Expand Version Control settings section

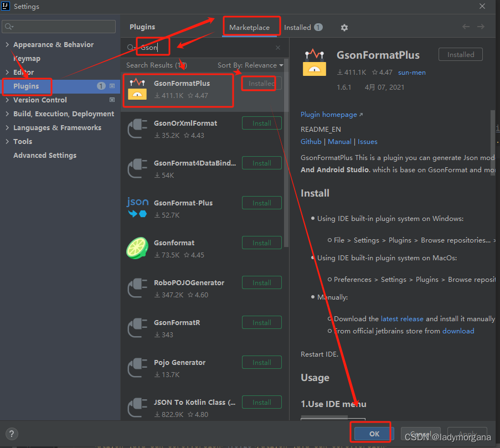(7, 100)
